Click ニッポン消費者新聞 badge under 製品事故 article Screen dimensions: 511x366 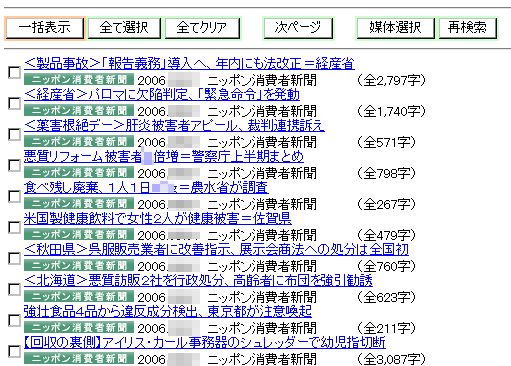[79, 79]
